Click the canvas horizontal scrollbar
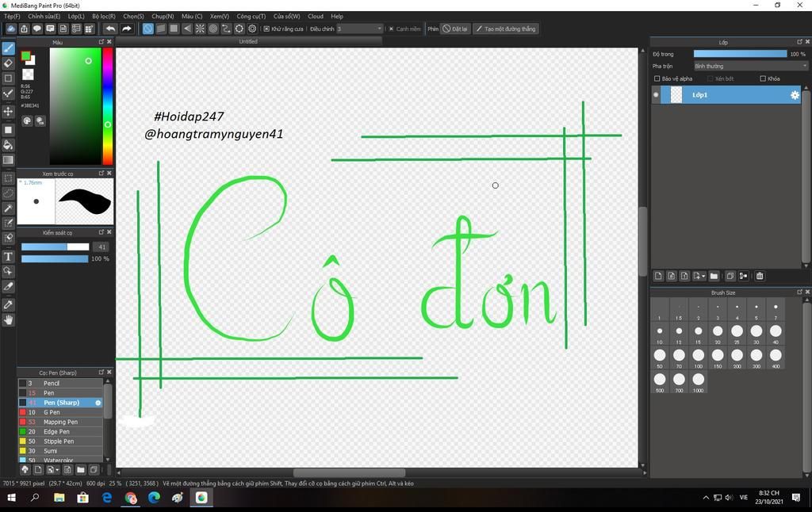 (x=350, y=472)
